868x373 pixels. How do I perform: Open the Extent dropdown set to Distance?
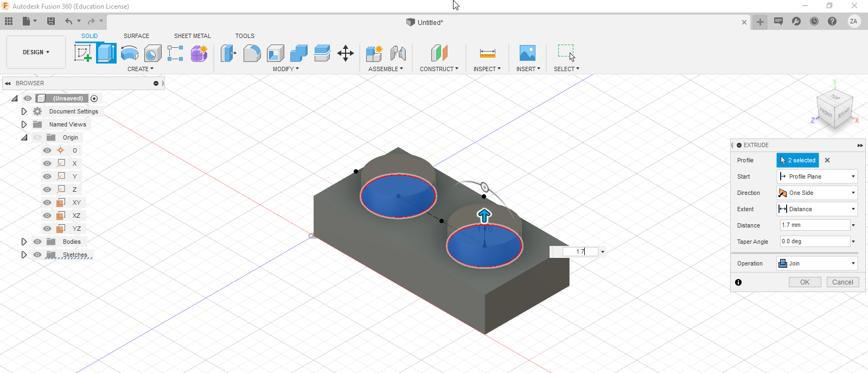817,209
